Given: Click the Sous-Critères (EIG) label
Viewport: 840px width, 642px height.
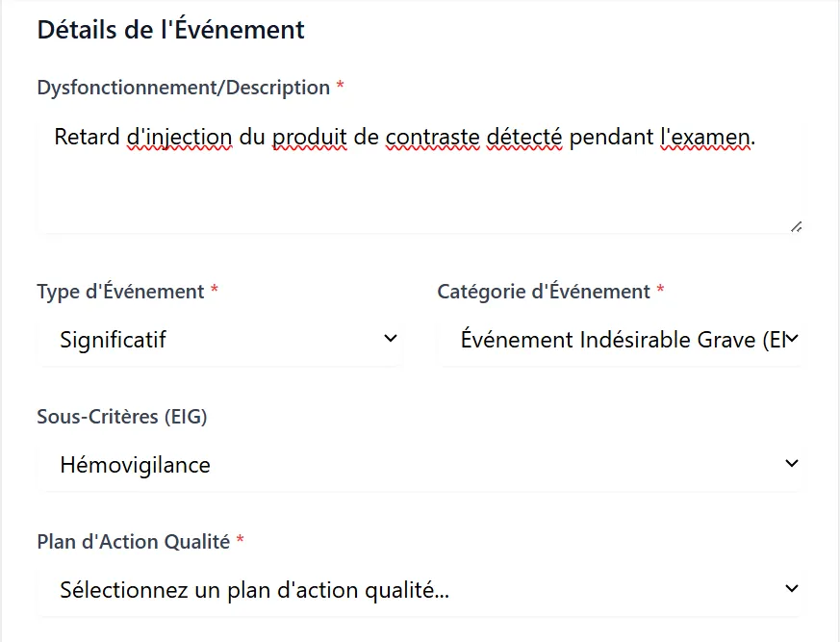Looking at the screenshot, I should pos(122,417).
